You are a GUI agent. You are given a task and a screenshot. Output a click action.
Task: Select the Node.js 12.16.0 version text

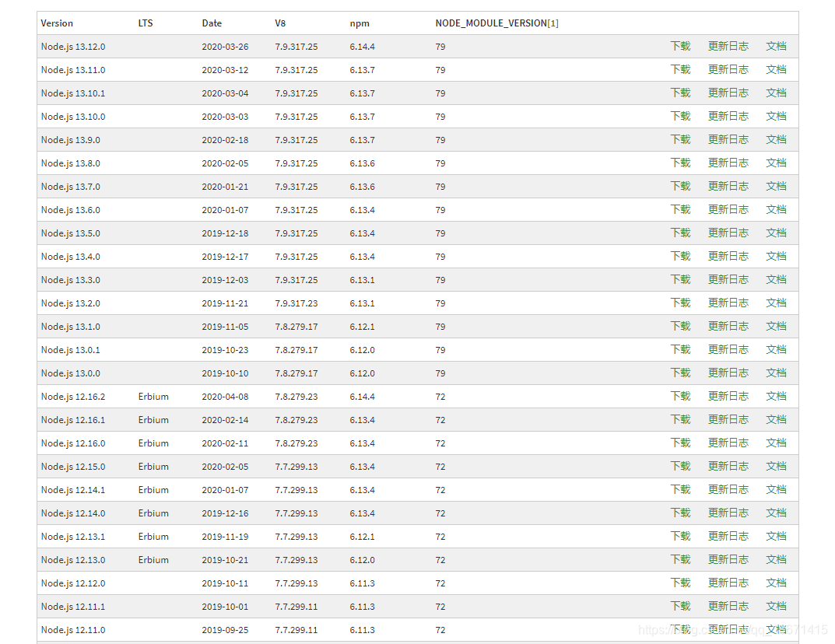click(x=73, y=443)
